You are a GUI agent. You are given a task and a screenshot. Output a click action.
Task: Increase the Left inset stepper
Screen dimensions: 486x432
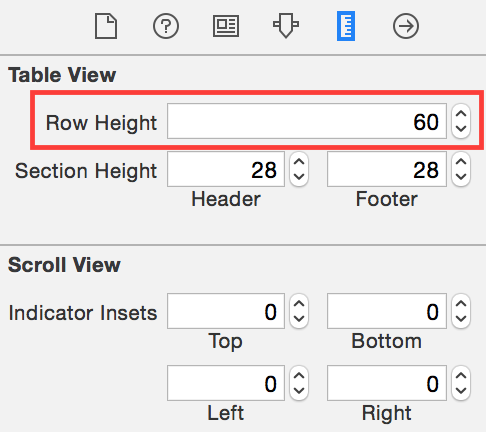tap(299, 376)
